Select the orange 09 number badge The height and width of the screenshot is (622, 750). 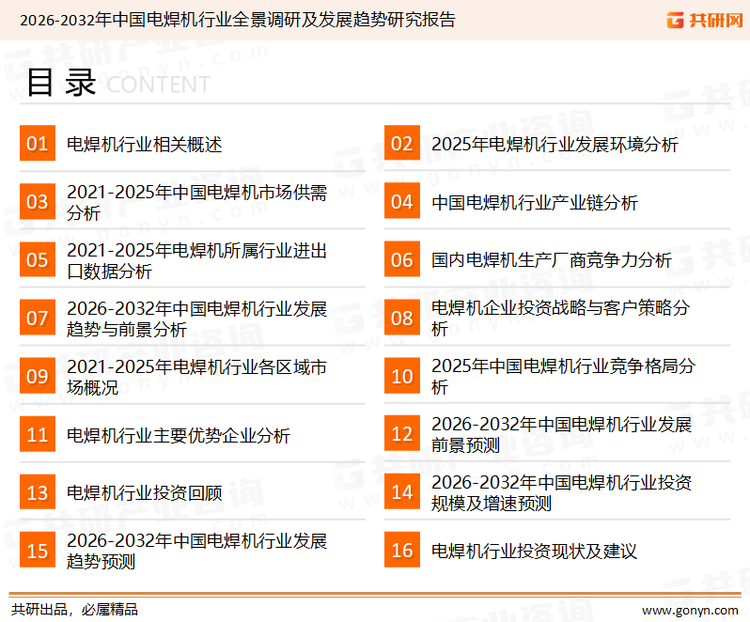tap(37, 376)
